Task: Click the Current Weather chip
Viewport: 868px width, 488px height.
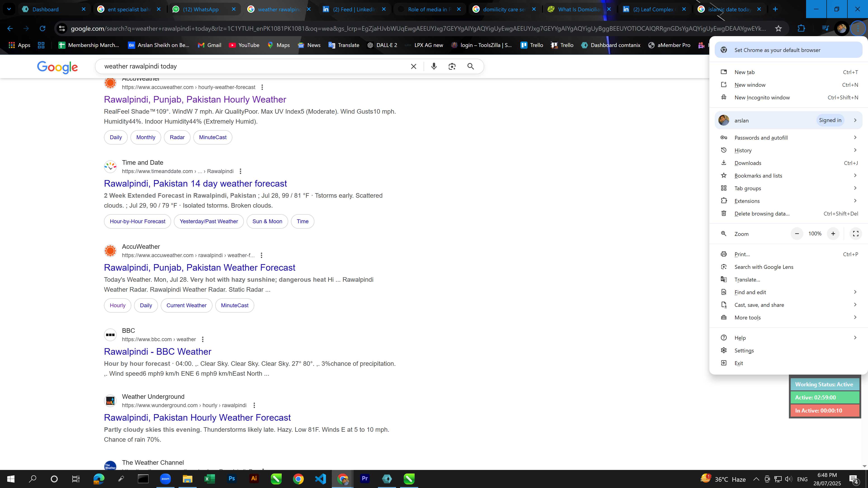Action: coord(186,305)
